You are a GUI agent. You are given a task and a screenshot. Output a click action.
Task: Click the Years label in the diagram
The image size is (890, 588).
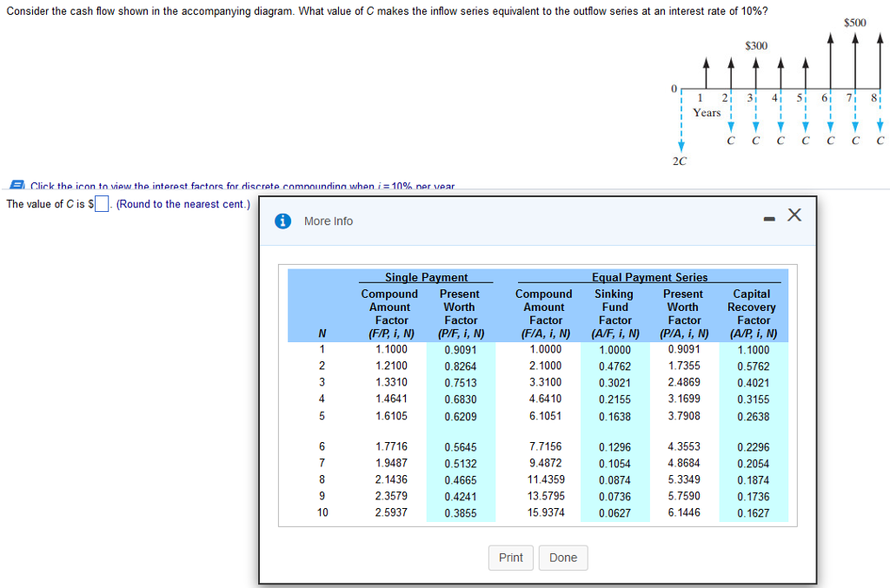[x=707, y=113]
